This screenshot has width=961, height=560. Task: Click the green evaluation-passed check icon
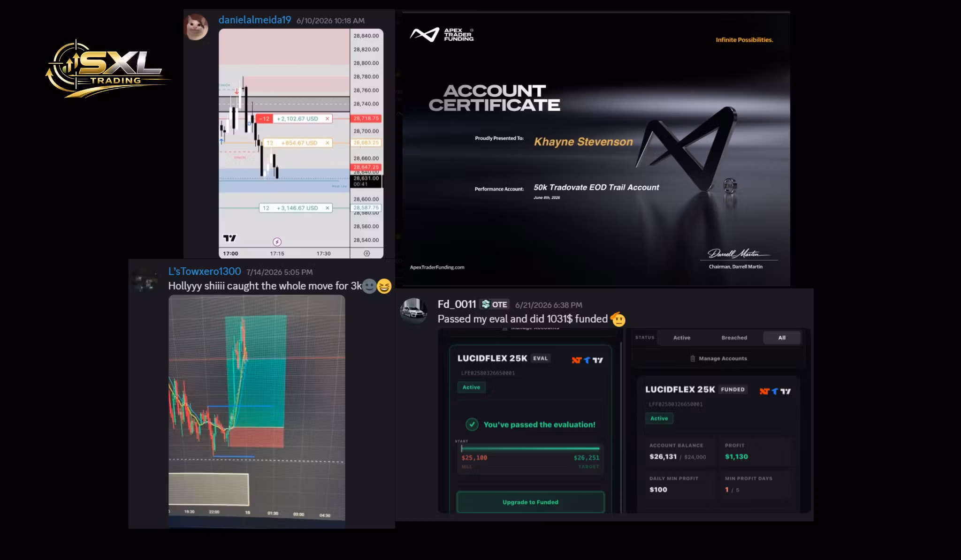coord(472,424)
